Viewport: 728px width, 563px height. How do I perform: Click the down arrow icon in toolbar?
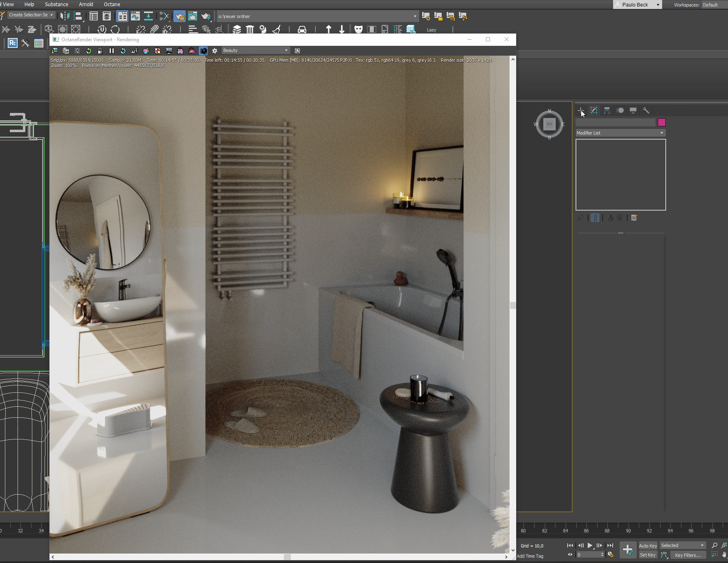tap(342, 29)
